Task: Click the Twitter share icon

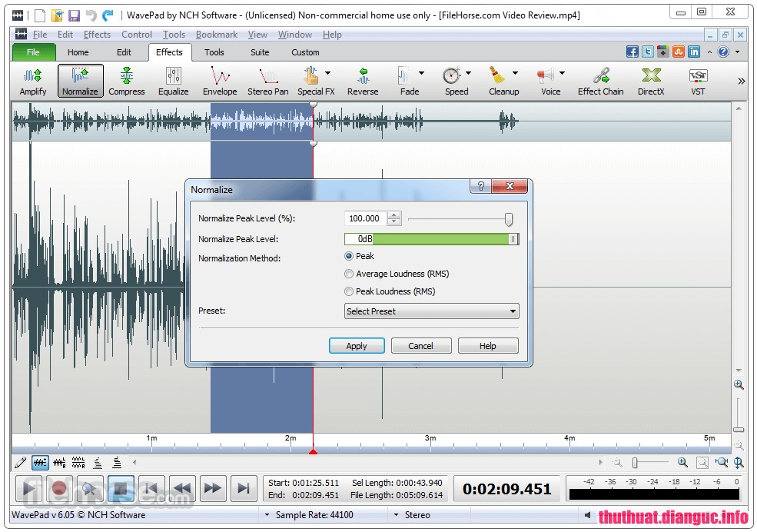Action: [x=648, y=52]
